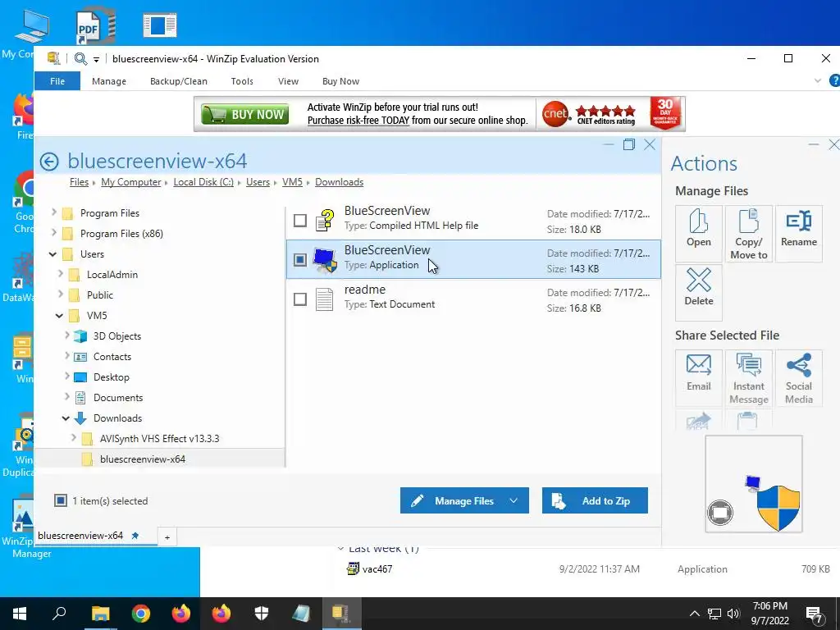The width and height of the screenshot is (840, 630).
Task: Click the BlueScreenView application icon
Action: pos(325,260)
